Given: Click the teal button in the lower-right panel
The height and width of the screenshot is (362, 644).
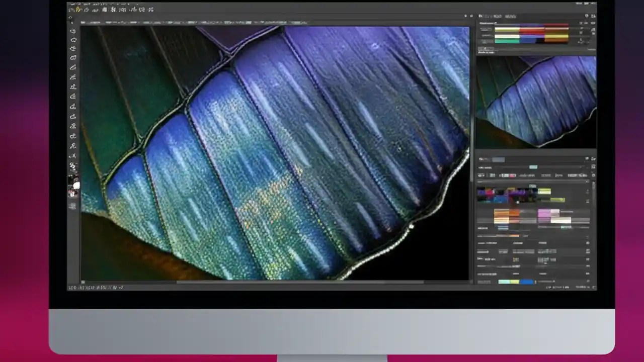Looking at the screenshot, I should (534, 166).
